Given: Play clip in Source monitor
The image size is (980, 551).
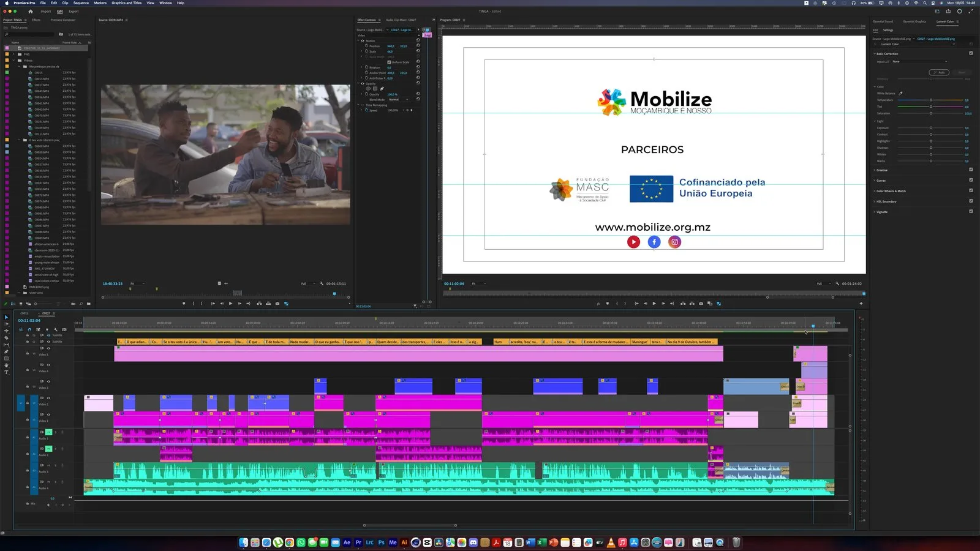Looking at the screenshot, I should (x=230, y=303).
